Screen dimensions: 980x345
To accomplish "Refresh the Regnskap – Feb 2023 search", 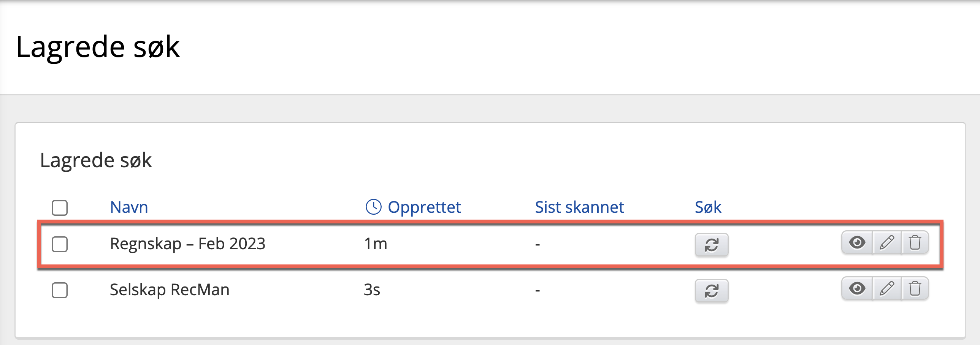I will click(711, 245).
